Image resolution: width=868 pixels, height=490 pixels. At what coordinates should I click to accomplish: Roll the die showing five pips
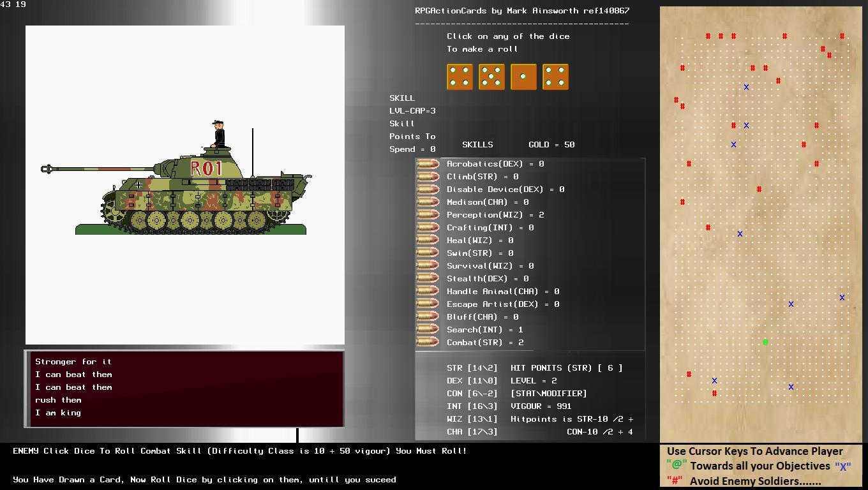(x=491, y=76)
